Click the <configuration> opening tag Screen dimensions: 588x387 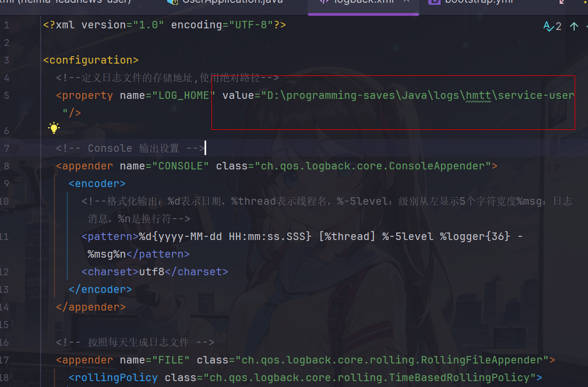[x=91, y=60]
